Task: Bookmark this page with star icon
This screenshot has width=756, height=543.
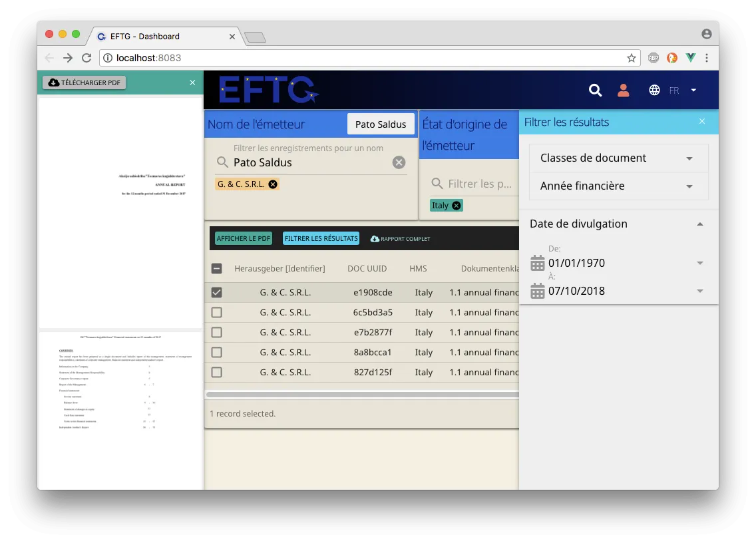Action: tap(631, 58)
